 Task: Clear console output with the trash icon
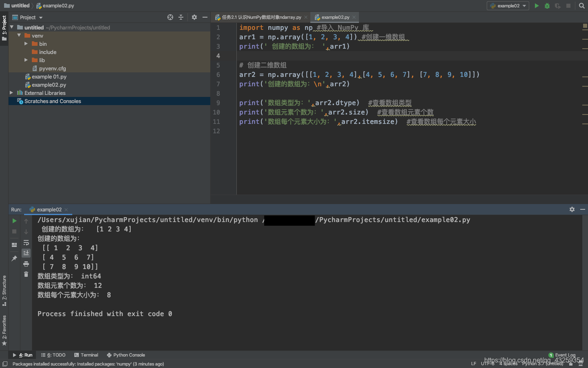pos(26,274)
